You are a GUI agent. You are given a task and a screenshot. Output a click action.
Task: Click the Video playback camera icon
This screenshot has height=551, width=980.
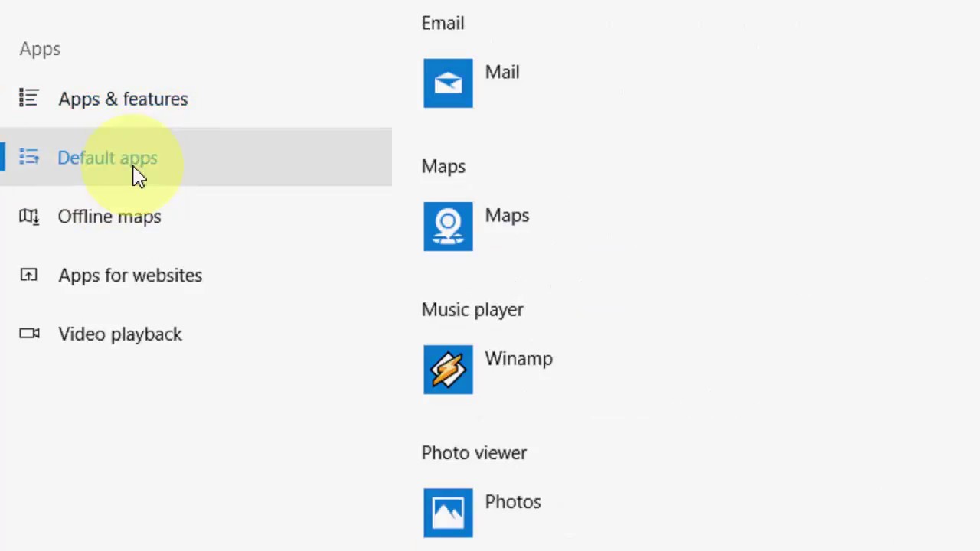click(x=29, y=333)
